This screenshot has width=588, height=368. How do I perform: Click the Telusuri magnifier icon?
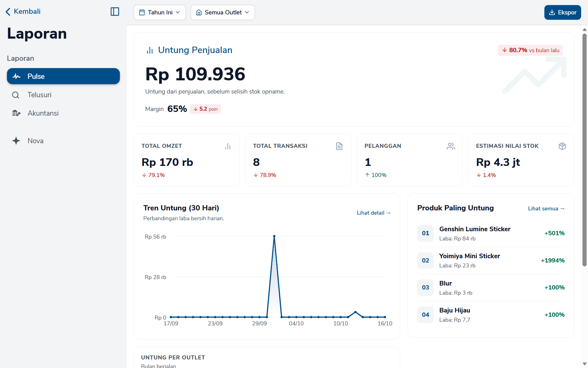[16, 95]
